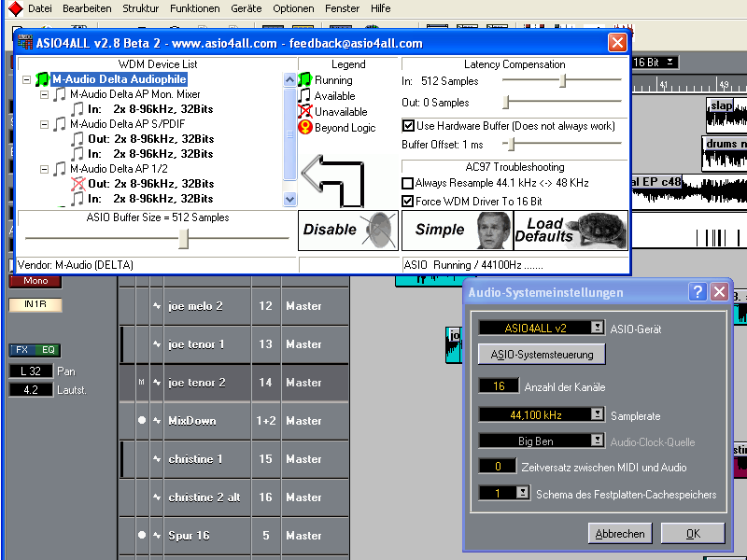Image resolution: width=747 pixels, height=560 pixels.
Task: Toggle the FX button in channel strip
Action: 21,350
